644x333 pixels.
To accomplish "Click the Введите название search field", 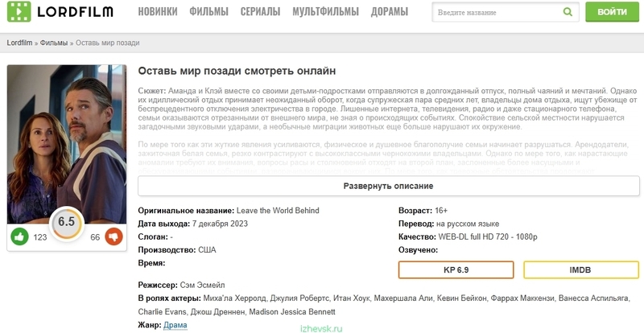I will tap(506, 12).
